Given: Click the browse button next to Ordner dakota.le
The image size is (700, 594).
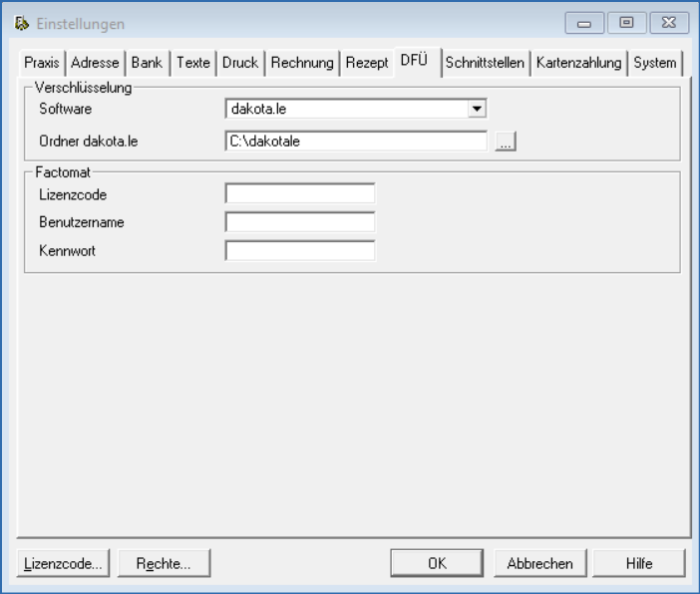Looking at the screenshot, I should pos(506,143).
